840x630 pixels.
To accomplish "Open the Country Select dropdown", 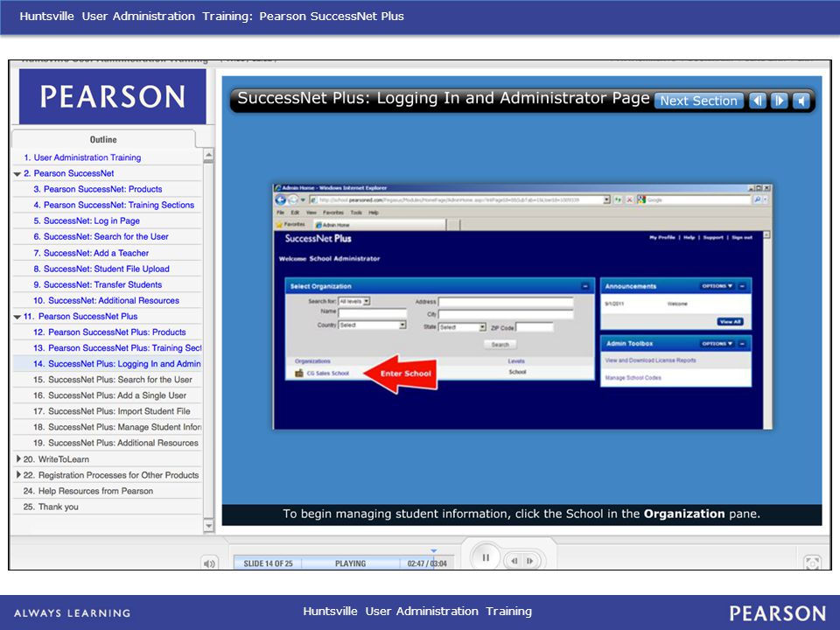I will (373, 325).
